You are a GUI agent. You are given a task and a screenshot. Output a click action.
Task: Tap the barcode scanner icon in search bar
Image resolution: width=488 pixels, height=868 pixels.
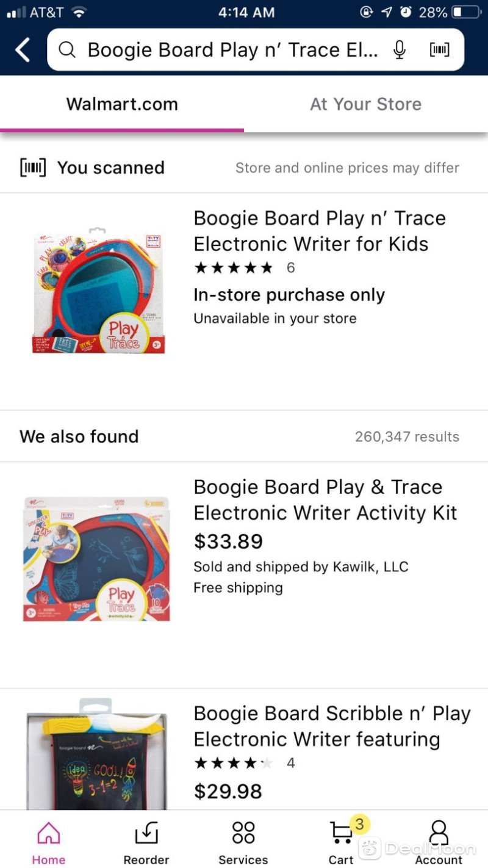pyautogui.click(x=440, y=50)
